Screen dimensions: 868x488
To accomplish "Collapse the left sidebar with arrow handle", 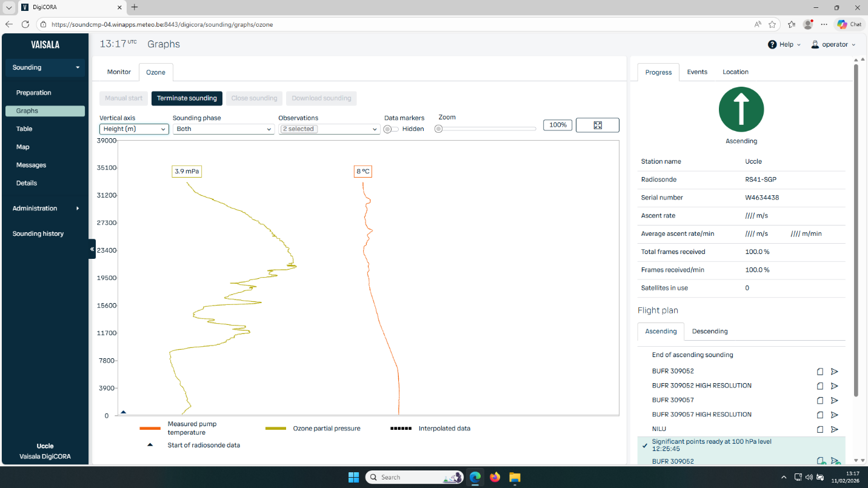I will tap(92, 249).
